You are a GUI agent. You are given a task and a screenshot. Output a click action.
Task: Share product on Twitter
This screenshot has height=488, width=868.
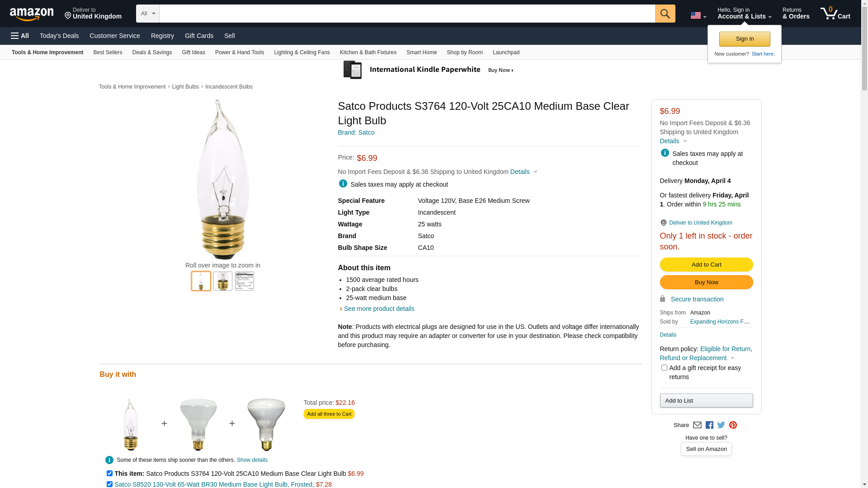click(721, 425)
